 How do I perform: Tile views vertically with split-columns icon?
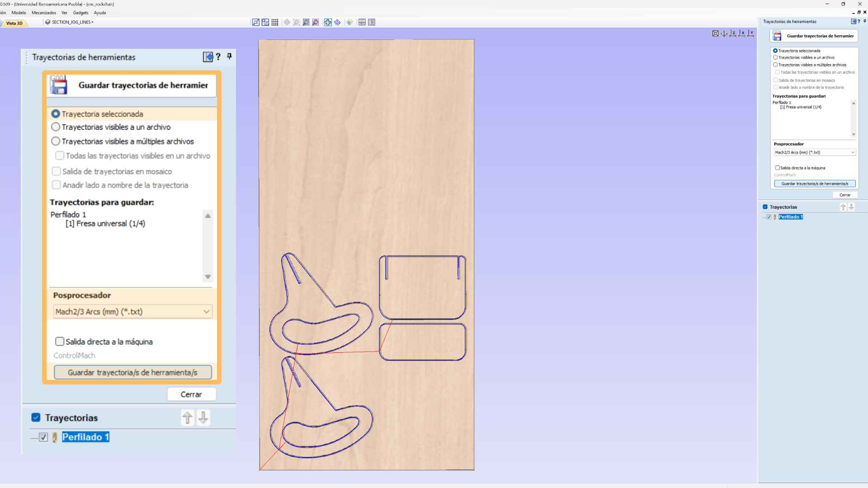[372, 22]
